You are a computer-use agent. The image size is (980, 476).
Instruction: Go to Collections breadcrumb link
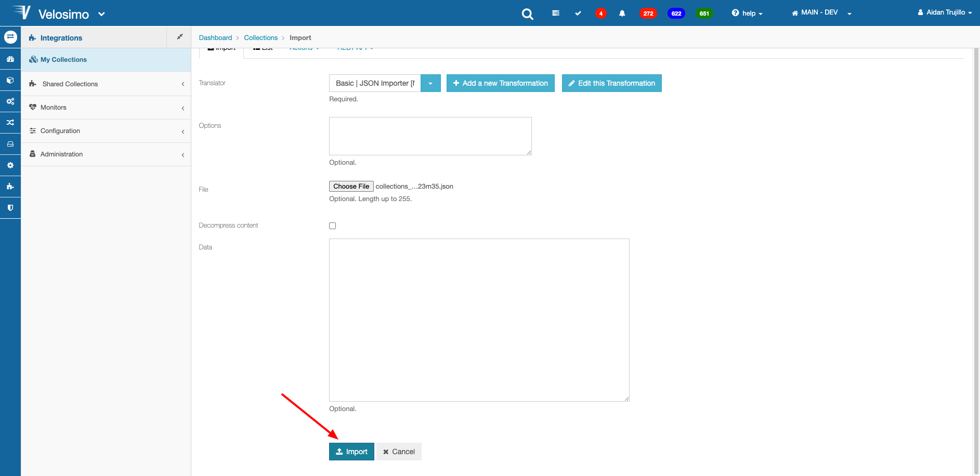tap(260, 37)
